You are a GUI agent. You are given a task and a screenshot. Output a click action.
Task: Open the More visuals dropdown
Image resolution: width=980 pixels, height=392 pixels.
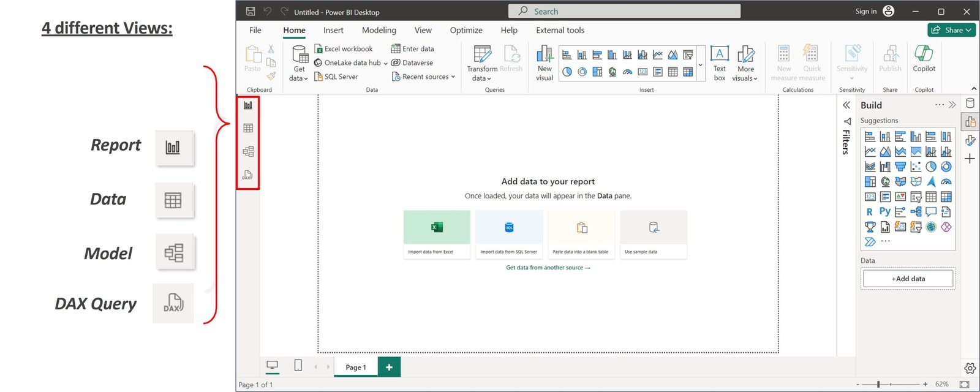point(745,63)
